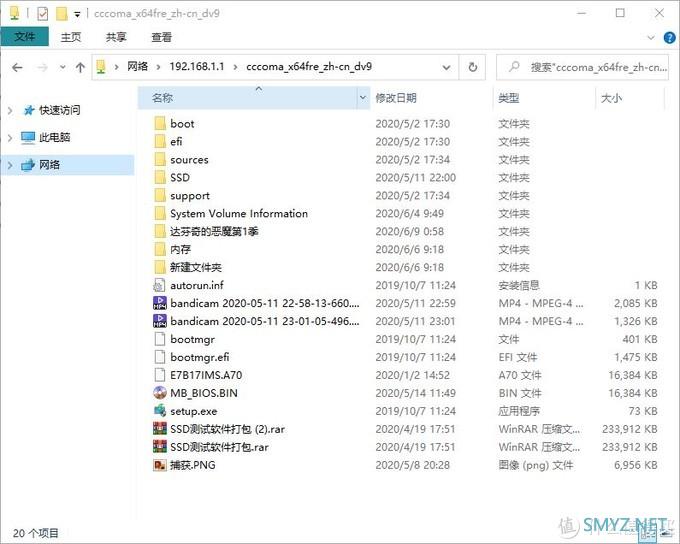This screenshot has height=544, width=680.
Task: Click the help question mark icon
Action: point(669,38)
